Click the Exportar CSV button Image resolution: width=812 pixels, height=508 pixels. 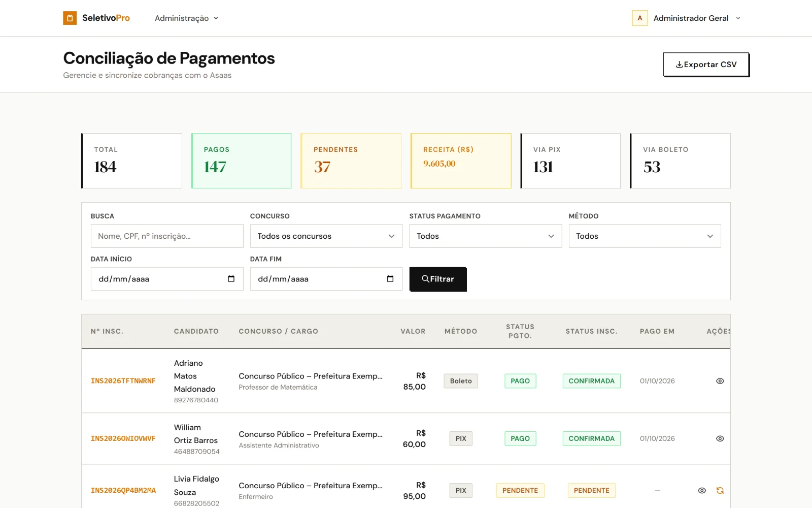(x=706, y=65)
